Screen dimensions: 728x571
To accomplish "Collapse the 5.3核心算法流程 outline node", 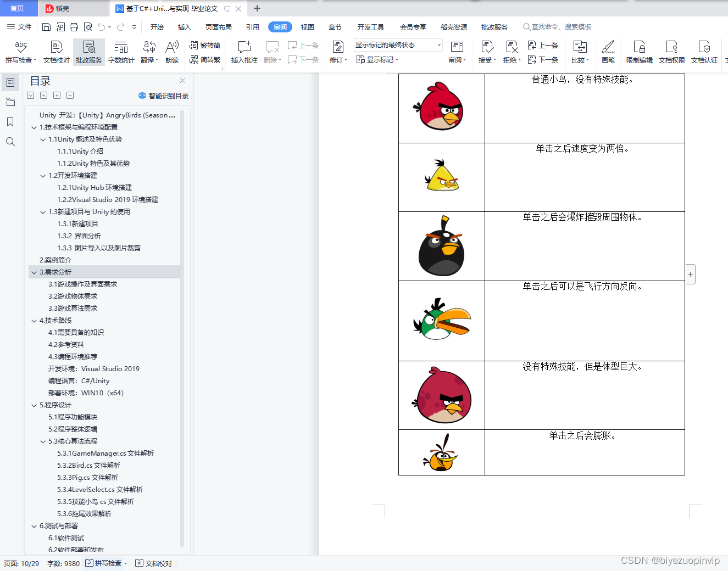I will point(43,441).
